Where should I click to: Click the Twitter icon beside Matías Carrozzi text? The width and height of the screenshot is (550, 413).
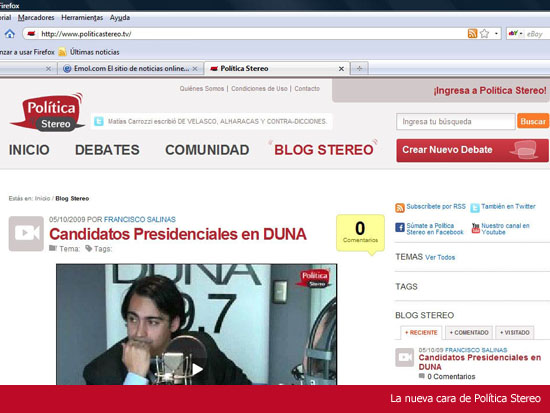pyautogui.click(x=99, y=121)
